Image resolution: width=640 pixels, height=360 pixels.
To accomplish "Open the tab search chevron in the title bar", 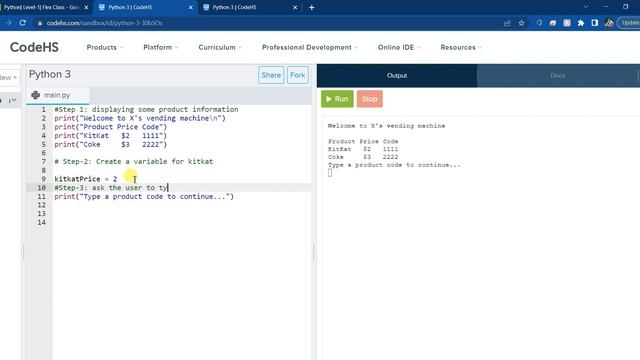I will tap(586, 7).
